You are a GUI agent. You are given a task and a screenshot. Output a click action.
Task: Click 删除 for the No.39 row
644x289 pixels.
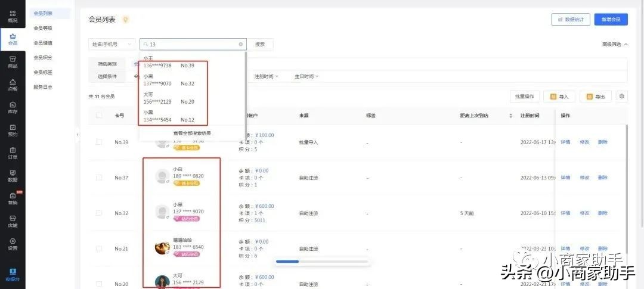(602, 142)
